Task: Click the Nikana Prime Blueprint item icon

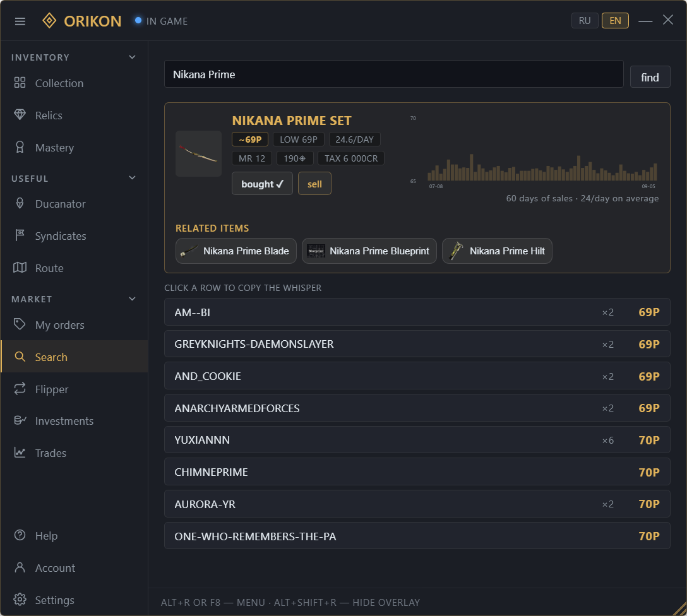Action: (x=316, y=251)
